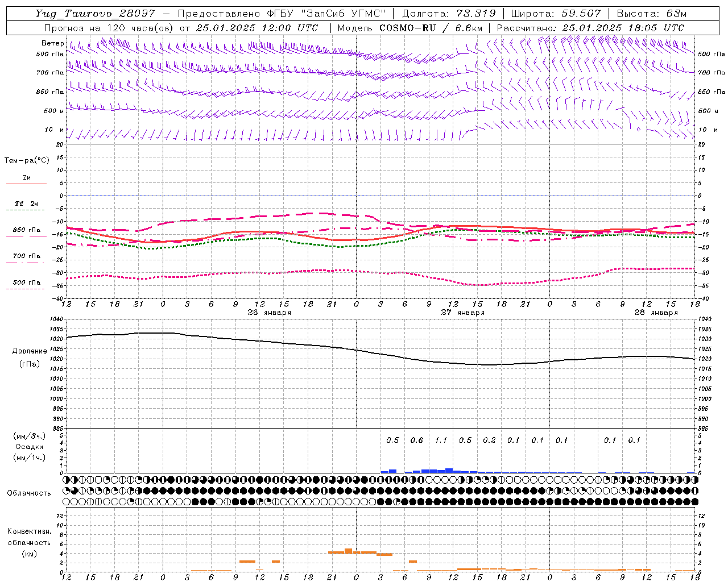Click the Осадки label
This screenshot has height=582, width=728.
pos(30,447)
